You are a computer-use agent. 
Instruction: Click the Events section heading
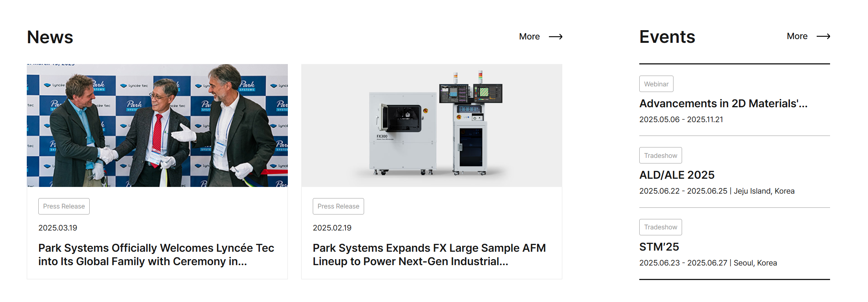667,36
